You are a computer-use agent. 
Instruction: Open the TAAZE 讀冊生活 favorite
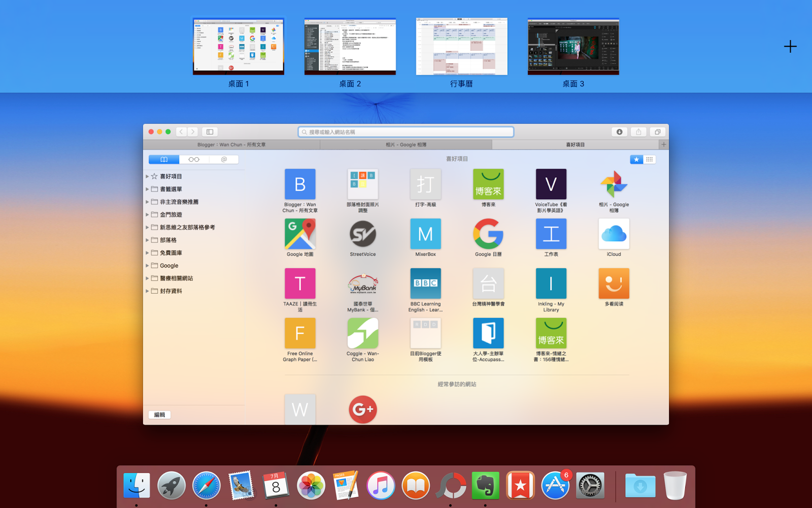tap(300, 283)
